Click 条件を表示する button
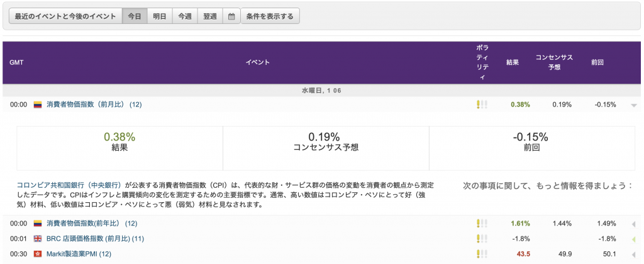644x264 pixels. [270, 17]
